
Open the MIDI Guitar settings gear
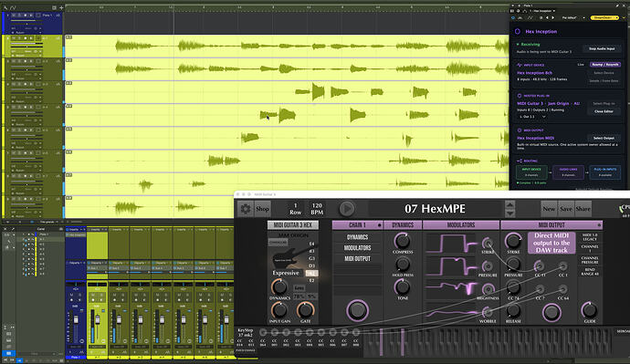[246, 209]
